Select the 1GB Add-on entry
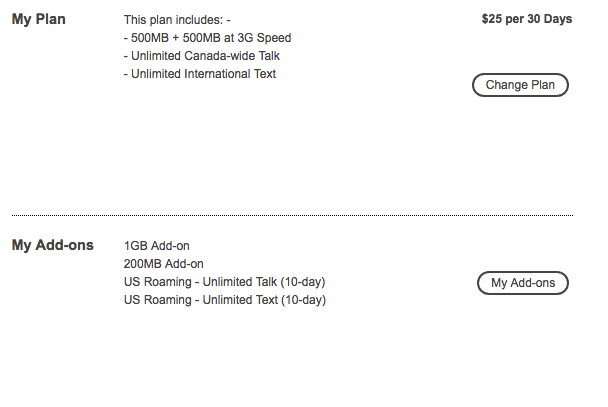This screenshot has width=608, height=407. (157, 246)
